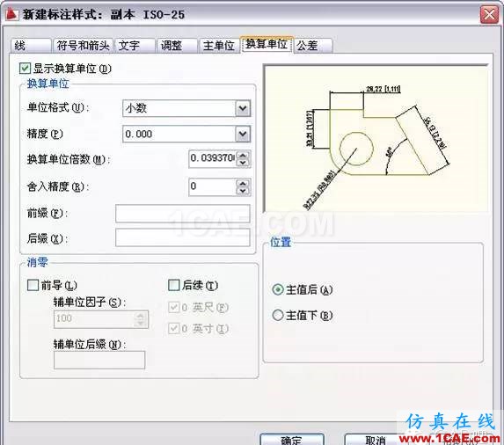Click the 取消 button
Viewport: 504px width, 445px height.
(x=375, y=440)
